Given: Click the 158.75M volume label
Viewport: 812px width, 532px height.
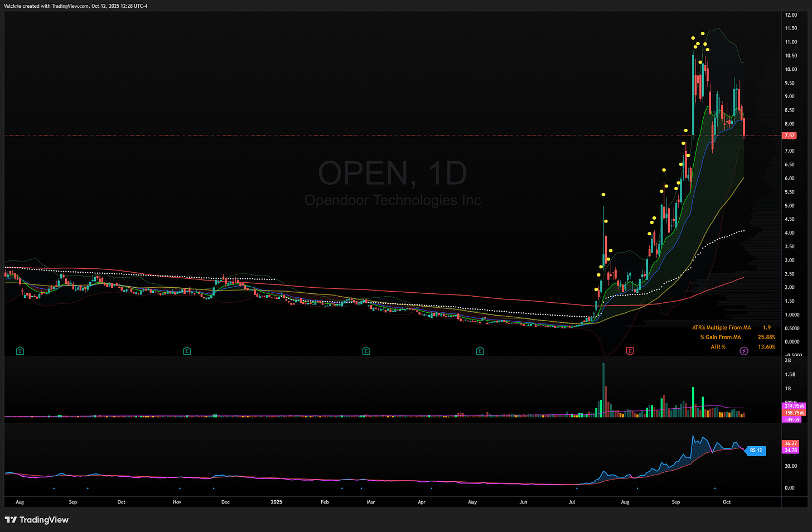Looking at the screenshot, I should (794, 413).
